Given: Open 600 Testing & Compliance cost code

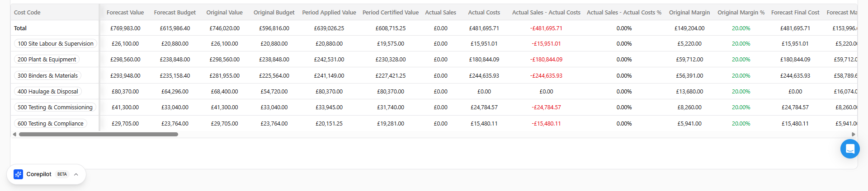Looking at the screenshot, I should 51,124.
